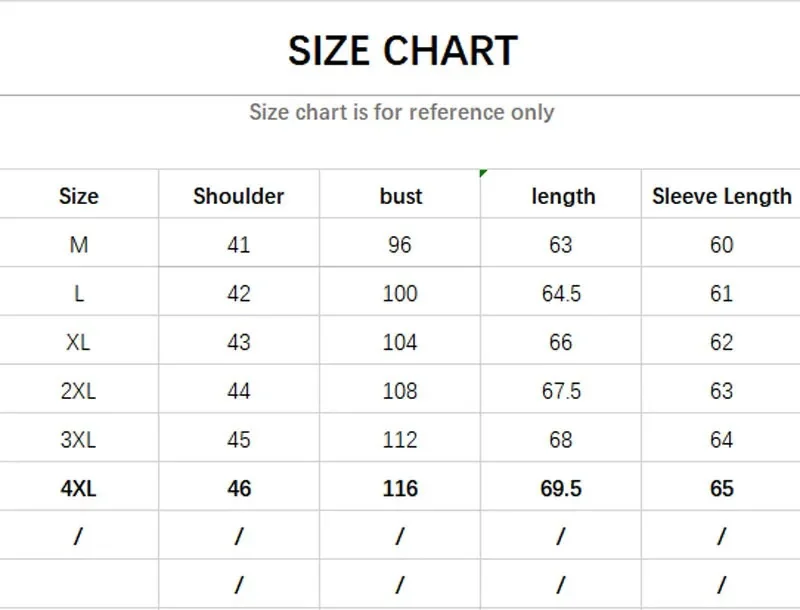Click the green error indicator triangle
The image size is (800, 610).
(x=483, y=173)
